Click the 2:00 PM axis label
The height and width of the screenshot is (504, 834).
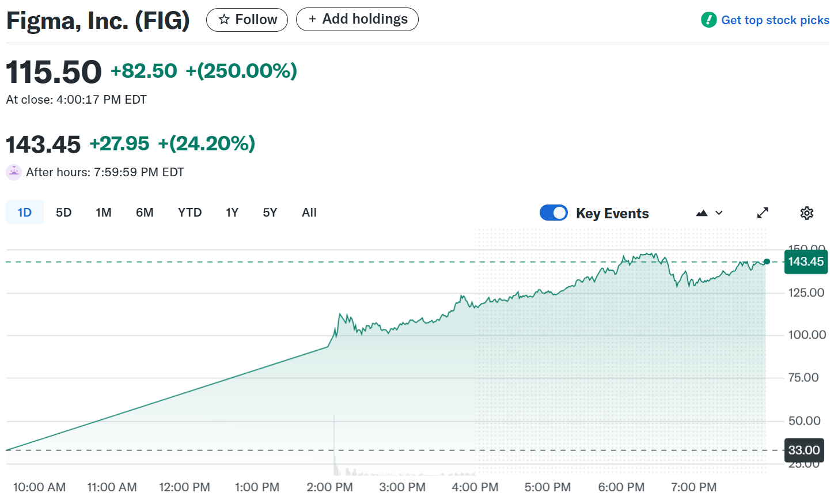click(x=329, y=487)
